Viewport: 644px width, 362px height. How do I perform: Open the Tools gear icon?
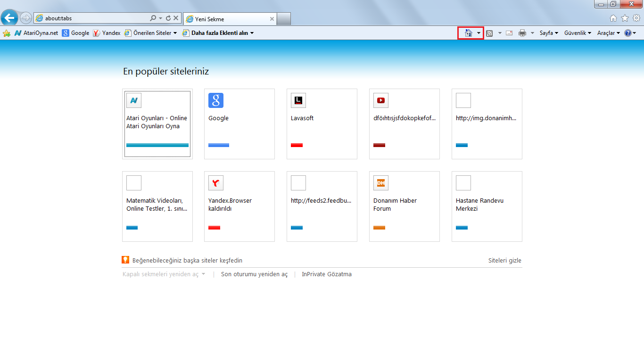(636, 18)
